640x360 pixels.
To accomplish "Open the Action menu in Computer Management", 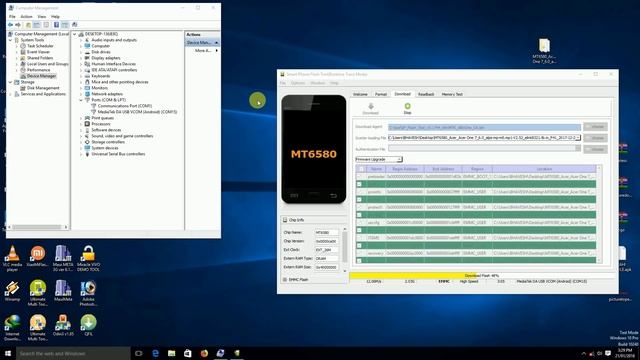I will [26, 17].
